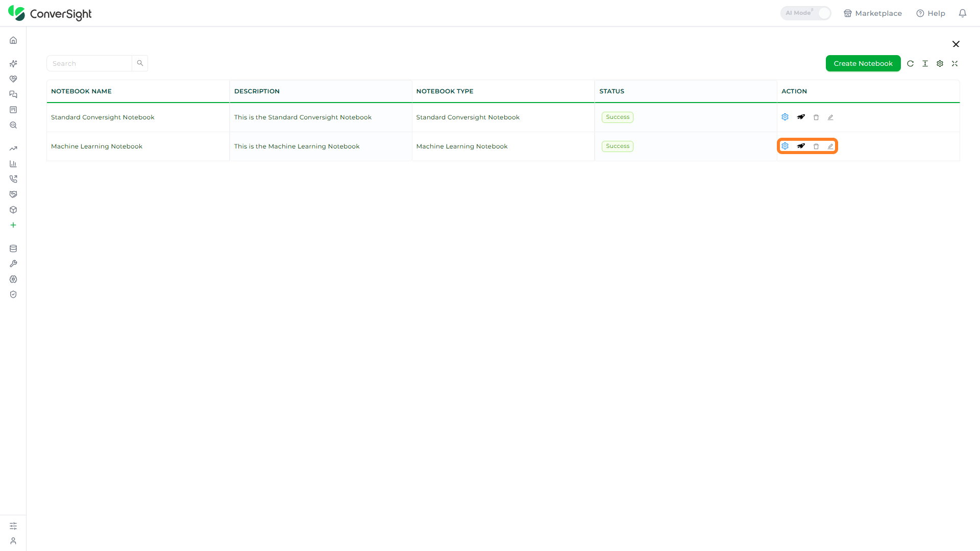Viewport: 980px width, 551px height.
Task: Click the trending line arrow sidebar icon
Action: pos(13,148)
